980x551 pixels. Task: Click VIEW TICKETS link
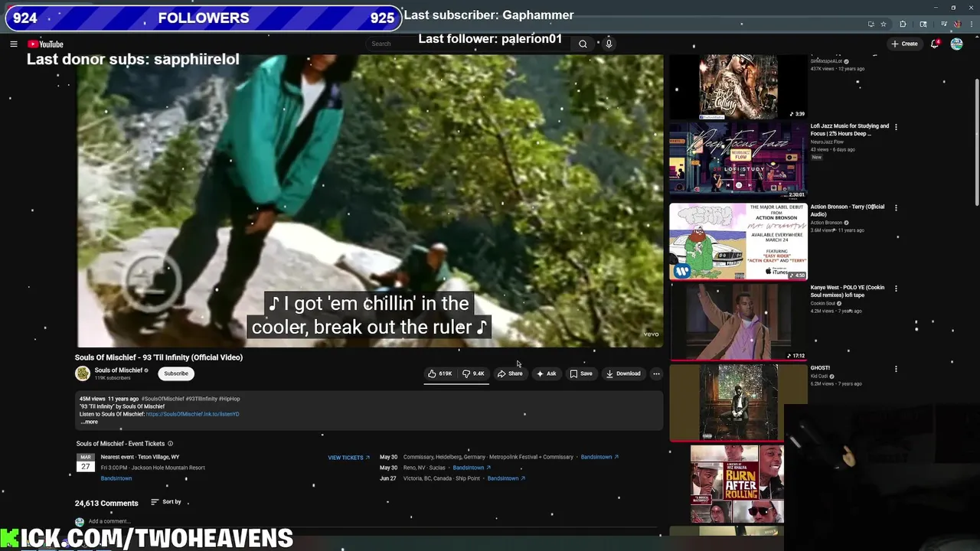(348, 458)
